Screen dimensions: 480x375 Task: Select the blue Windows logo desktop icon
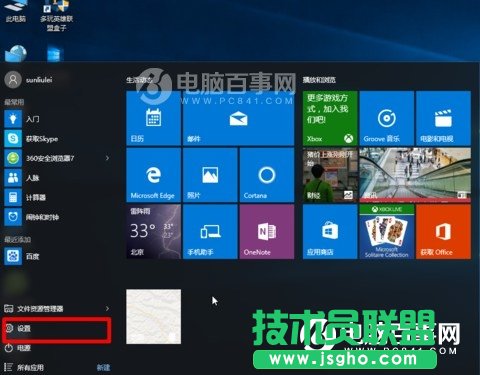click(55, 53)
